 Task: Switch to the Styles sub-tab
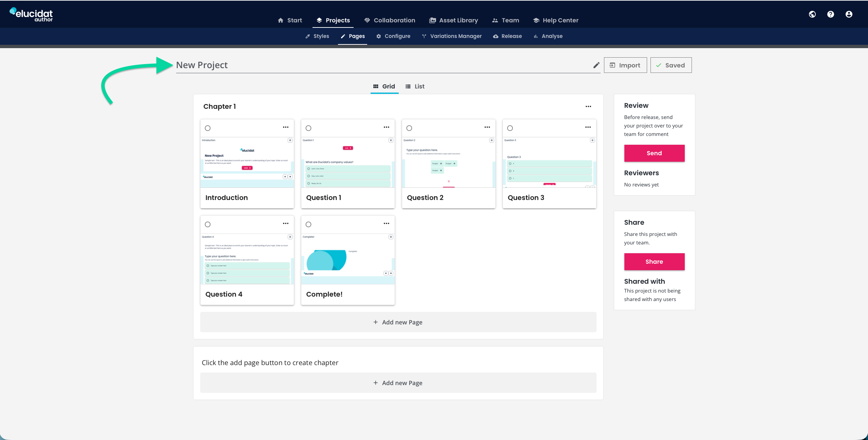tap(317, 36)
